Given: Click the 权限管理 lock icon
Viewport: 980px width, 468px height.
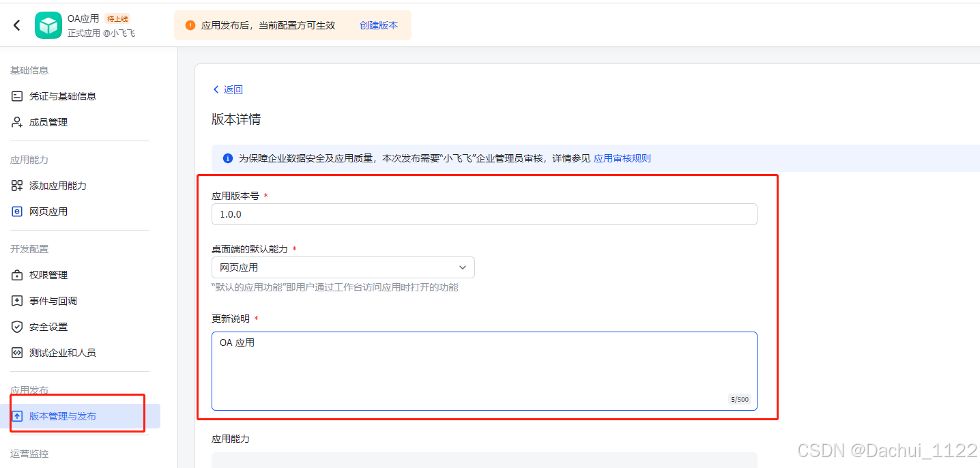Looking at the screenshot, I should (x=17, y=275).
